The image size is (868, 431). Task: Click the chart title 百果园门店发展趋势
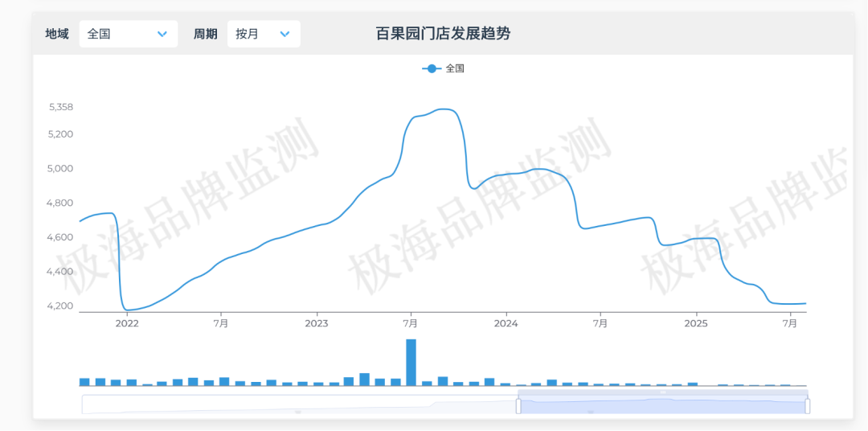pyautogui.click(x=443, y=34)
